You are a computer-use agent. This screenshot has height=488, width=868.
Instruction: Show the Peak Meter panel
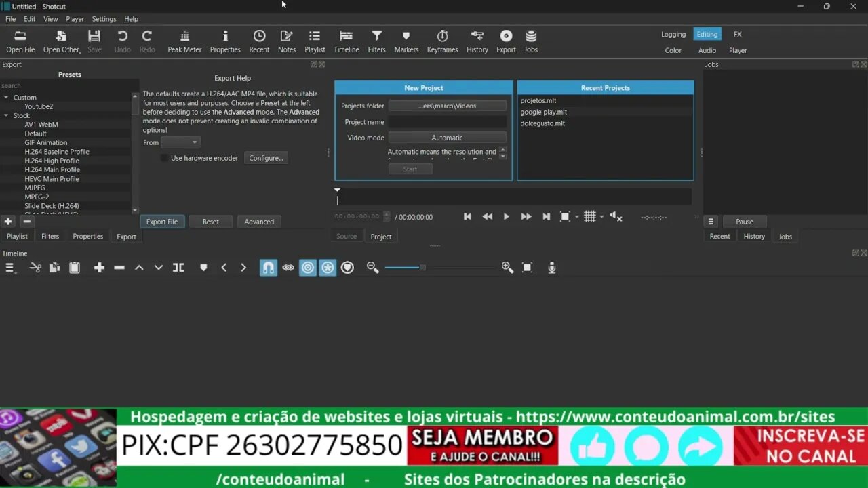point(184,41)
